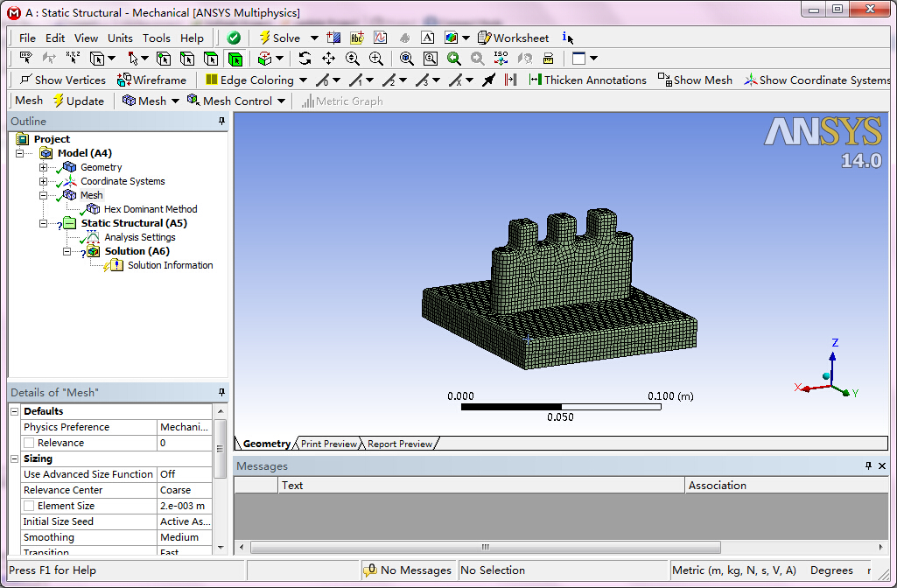This screenshot has height=588, width=897.
Task: Enable the Relevance checkbox in Details
Action: pyautogui.click(x=27, y=443)
